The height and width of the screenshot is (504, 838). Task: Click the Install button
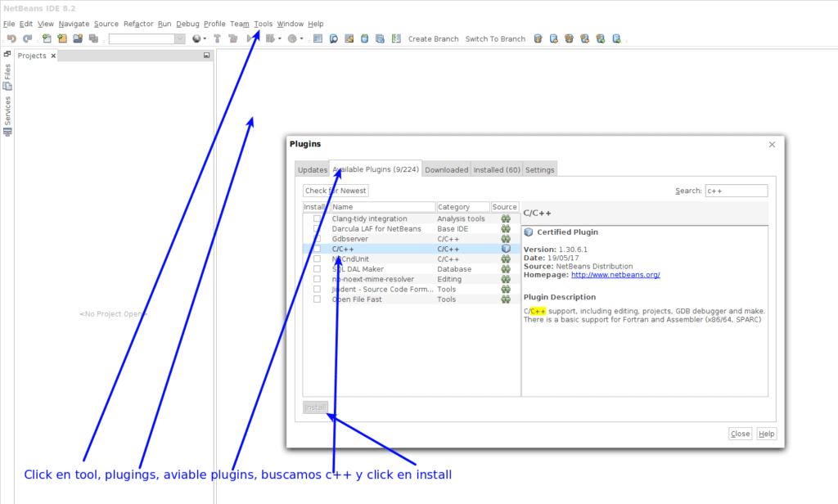coord(315,407)
